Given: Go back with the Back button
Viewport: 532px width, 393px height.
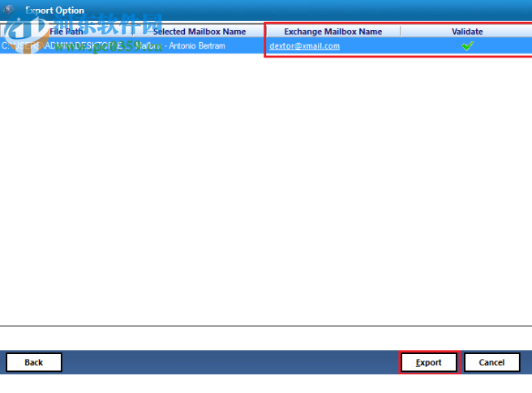Looking at the screenshot, I should (34, 362).
